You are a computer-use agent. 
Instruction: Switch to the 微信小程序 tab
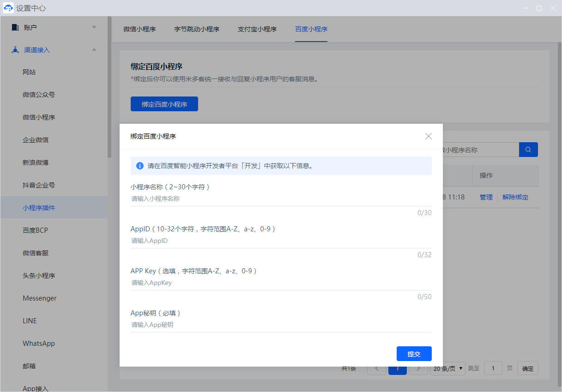139,29
